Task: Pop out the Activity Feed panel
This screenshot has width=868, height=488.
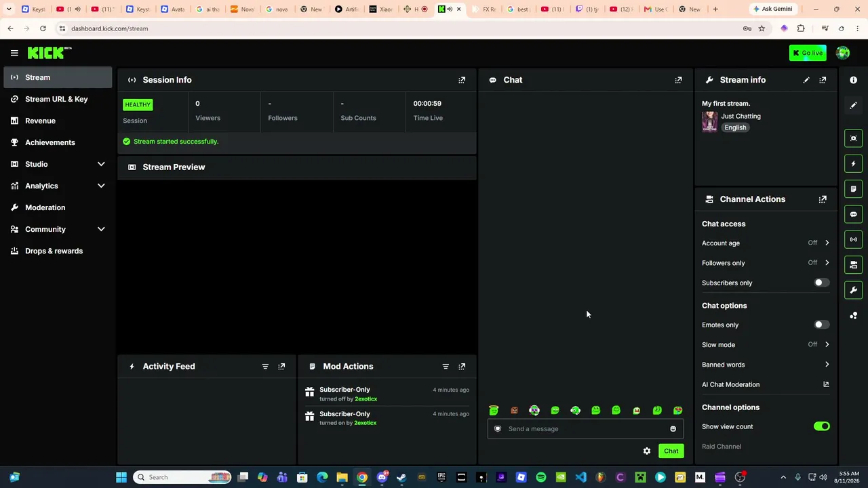Action: 281,367
